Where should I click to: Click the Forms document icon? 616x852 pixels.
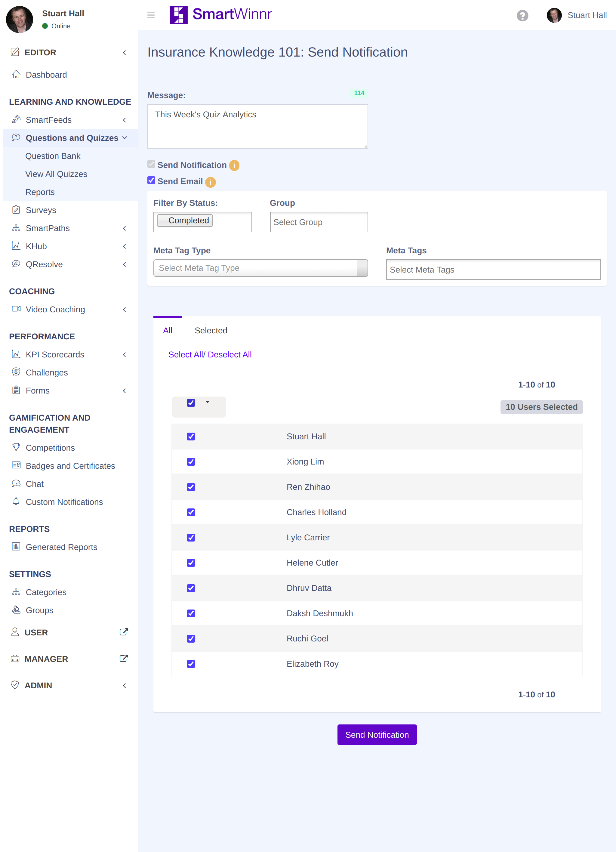click(16, 390)
